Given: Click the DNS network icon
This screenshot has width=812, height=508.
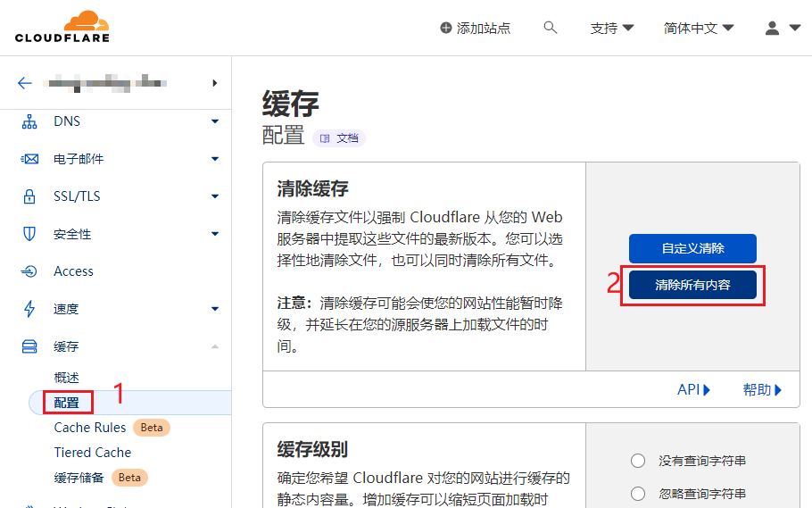Looking at the screenshot, I should 29,121.
